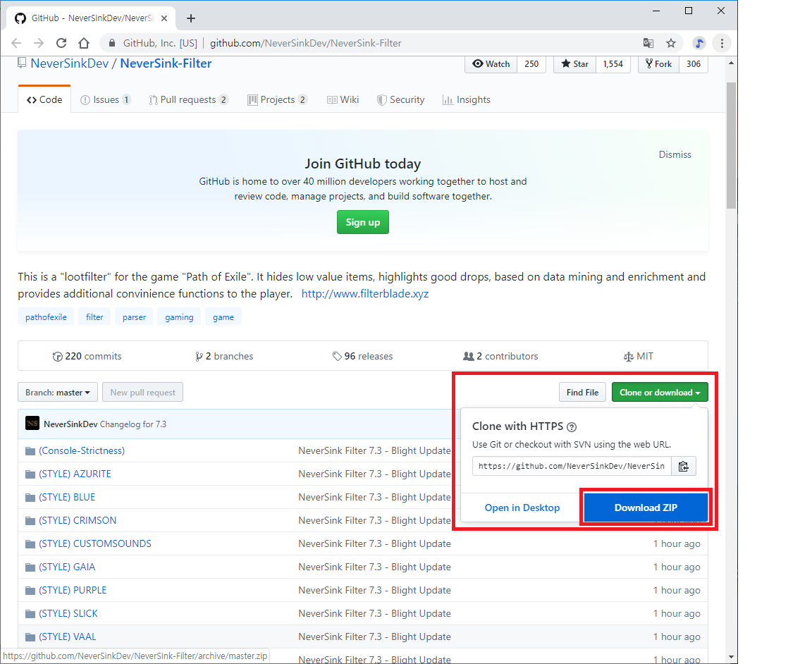Copy clone URL to clipboard icon

click(x=684, y=466)
